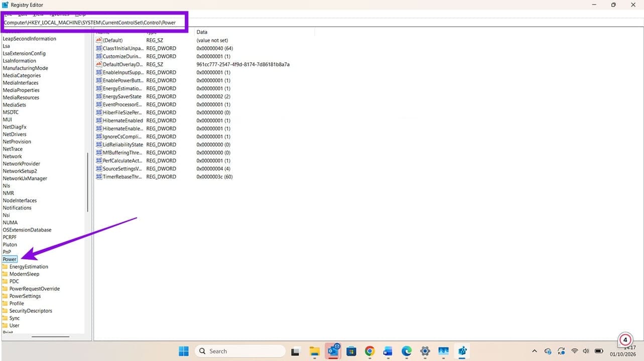This screenshot has height=361, width=644.
Task: Click the 0x00000004 (4) data cell
Action: (213, 168)
